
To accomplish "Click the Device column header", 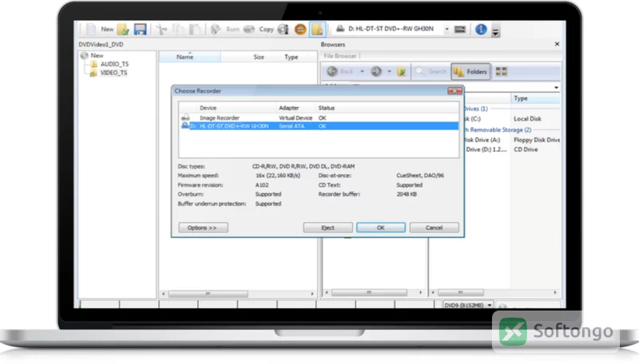I will pos(208,108).
